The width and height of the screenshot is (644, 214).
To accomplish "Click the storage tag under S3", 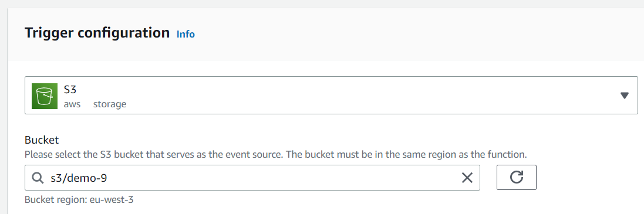I will (110, 104).
